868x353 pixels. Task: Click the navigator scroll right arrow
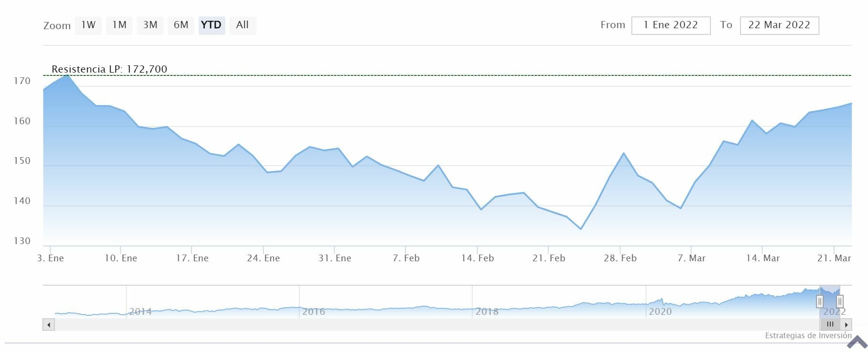(846, 325)
